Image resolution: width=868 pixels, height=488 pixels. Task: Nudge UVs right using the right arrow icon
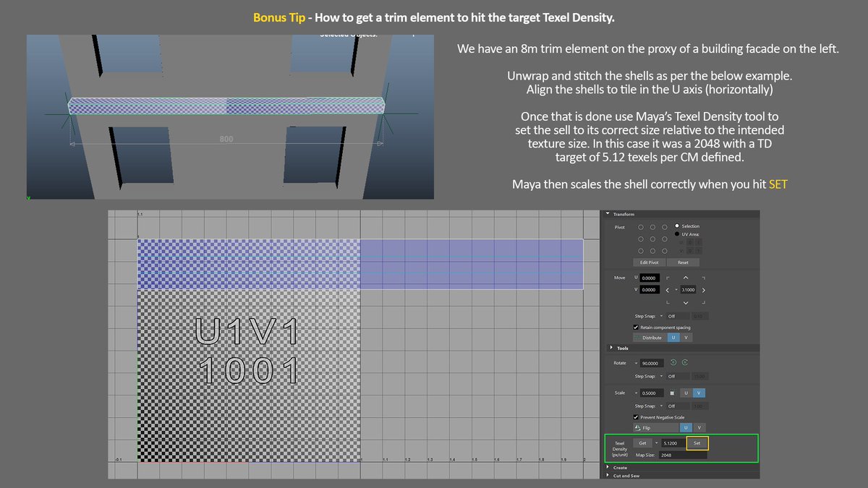[703, 290]
